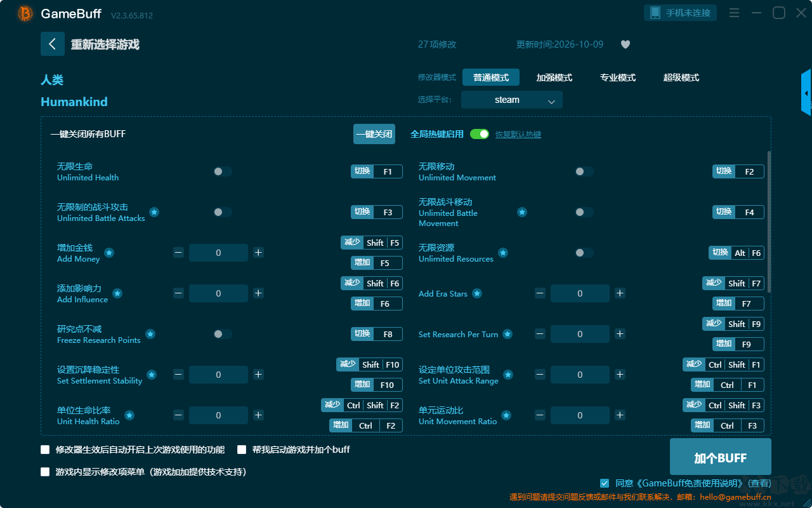This screenshot has height=508, width=812.
Task: Disable the global hotkey switch 全局热键启用
Action: pos(480,134)
